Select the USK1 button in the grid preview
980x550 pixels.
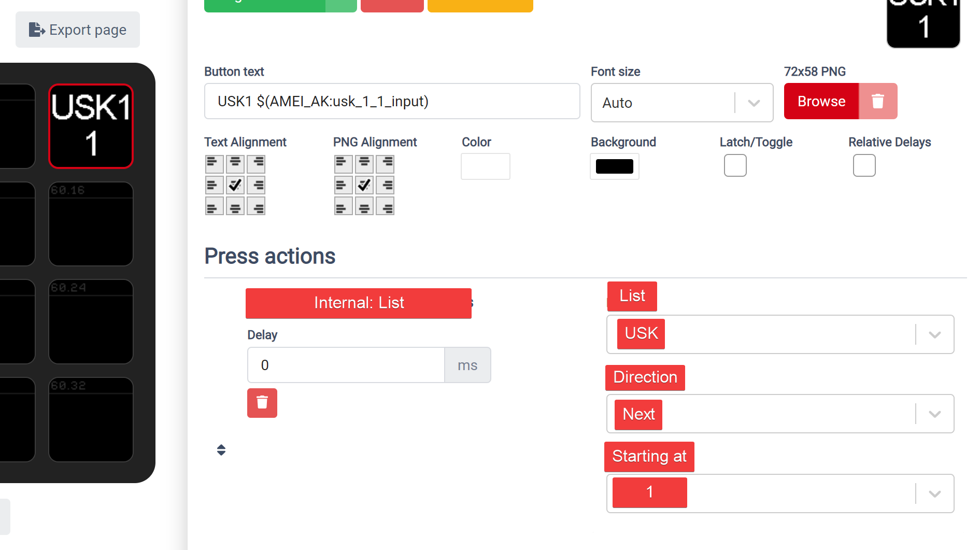(91, 126)
